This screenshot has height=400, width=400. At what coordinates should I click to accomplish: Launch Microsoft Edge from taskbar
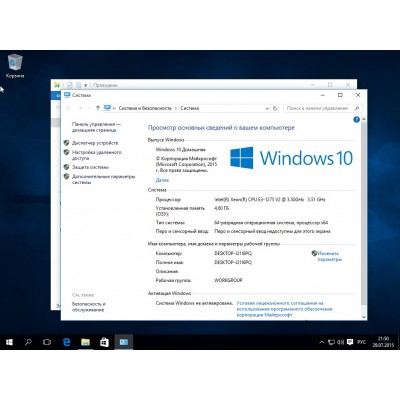[67, 342]
